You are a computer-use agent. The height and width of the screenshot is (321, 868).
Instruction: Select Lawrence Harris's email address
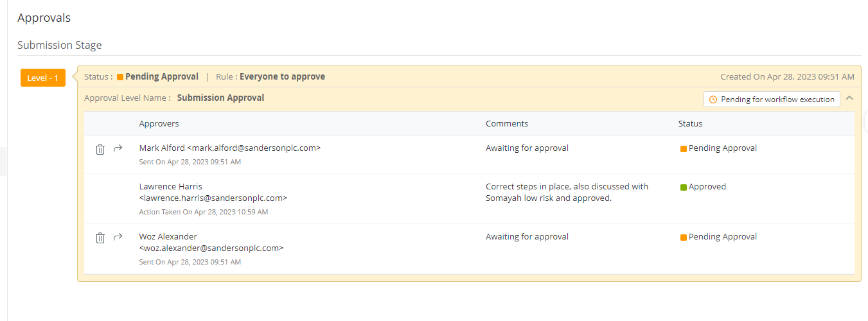tap(213, 198)
